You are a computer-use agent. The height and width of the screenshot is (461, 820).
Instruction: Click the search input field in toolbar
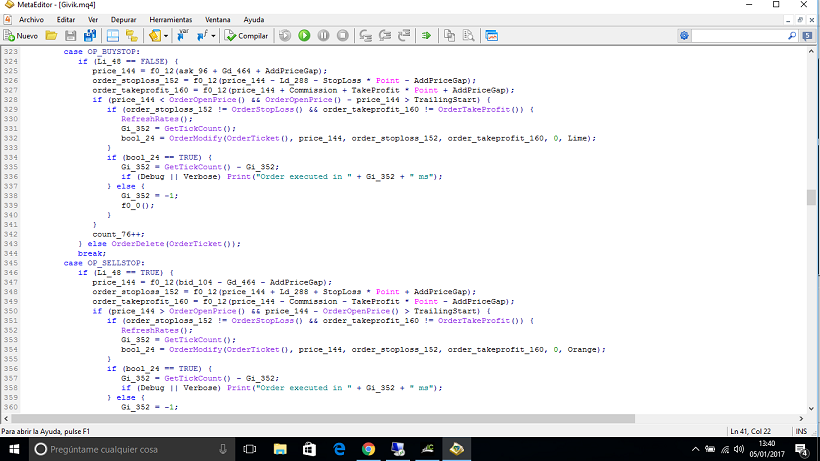pyautogui.click(x=738, y=36)
